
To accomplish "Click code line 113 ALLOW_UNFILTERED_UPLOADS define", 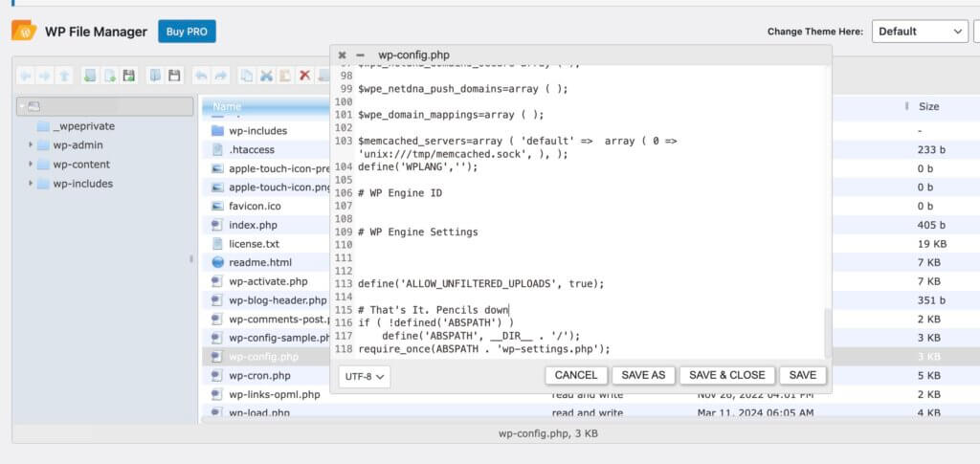I will tap(481, 283).
